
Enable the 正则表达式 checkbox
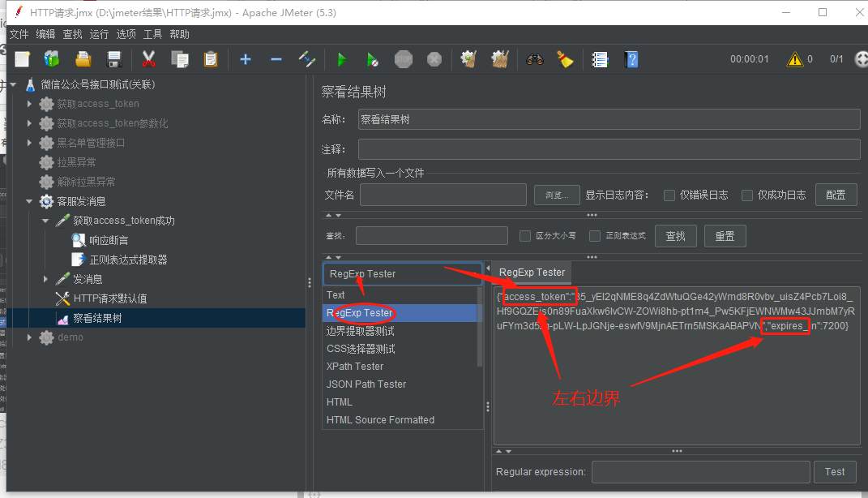595,236
